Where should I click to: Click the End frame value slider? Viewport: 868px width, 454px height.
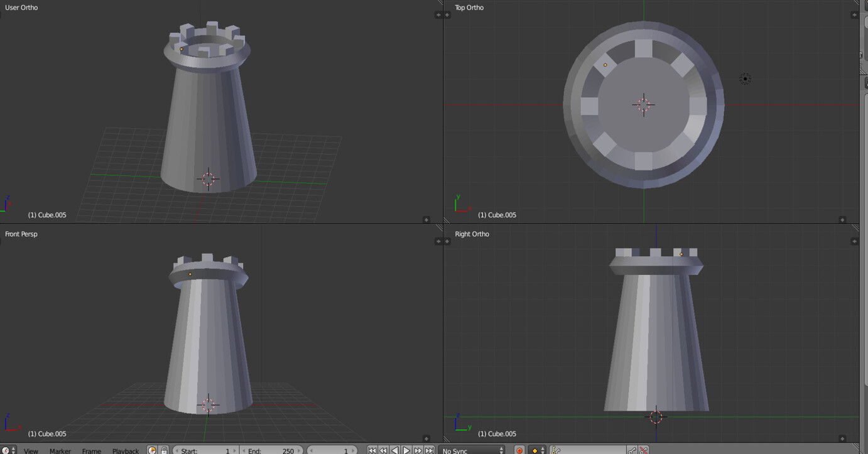pos(272,450)
